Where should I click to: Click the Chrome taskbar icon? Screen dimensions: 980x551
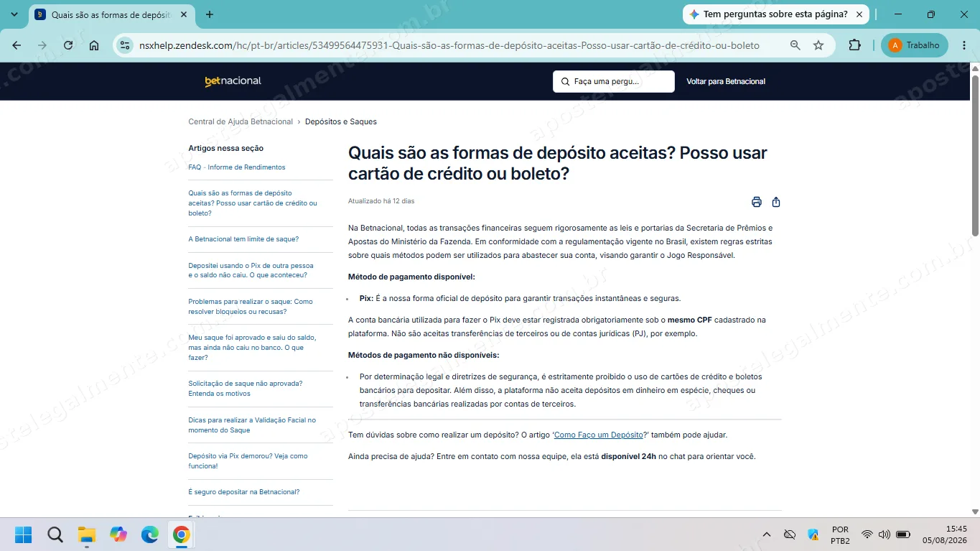click(182, 534)
